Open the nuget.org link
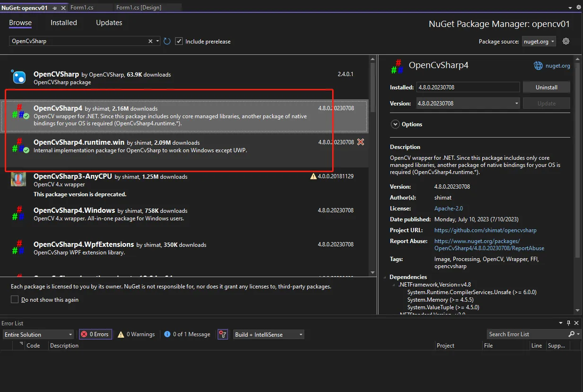Image resolution: width=583 pixels, height=392 pixels. 558,66
